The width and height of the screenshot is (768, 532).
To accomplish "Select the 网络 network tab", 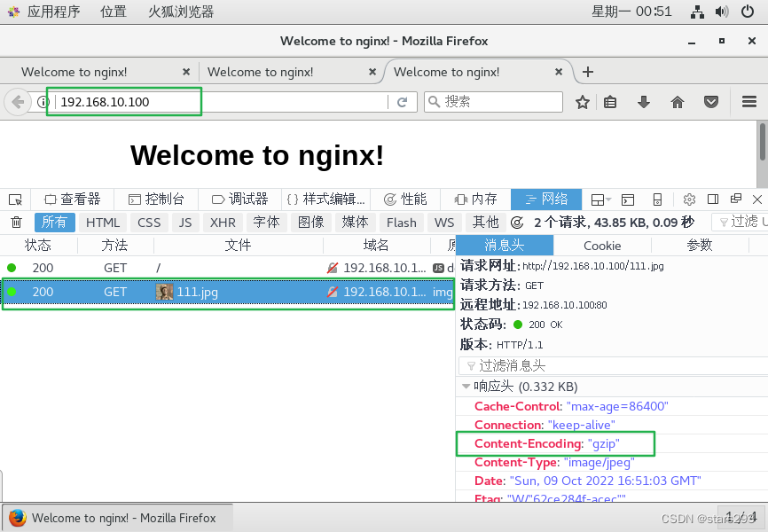I will (546, 199).
